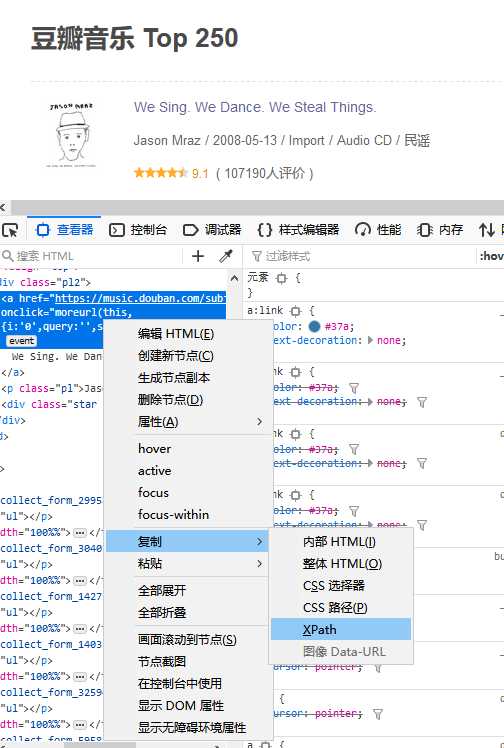Toggle the :hov pseudo-class panel button

[491, 256]
